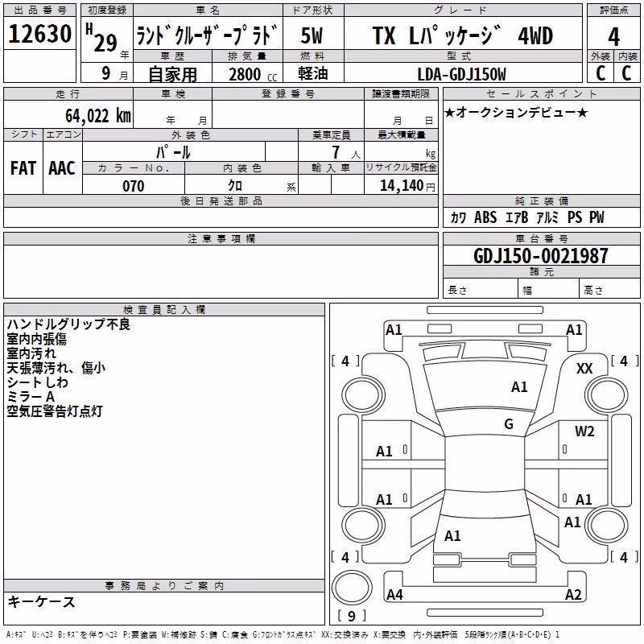Click the 検査員記入欄 section header
The width and height of the screenshot is (644, 644).
click(x=164, y=310)
